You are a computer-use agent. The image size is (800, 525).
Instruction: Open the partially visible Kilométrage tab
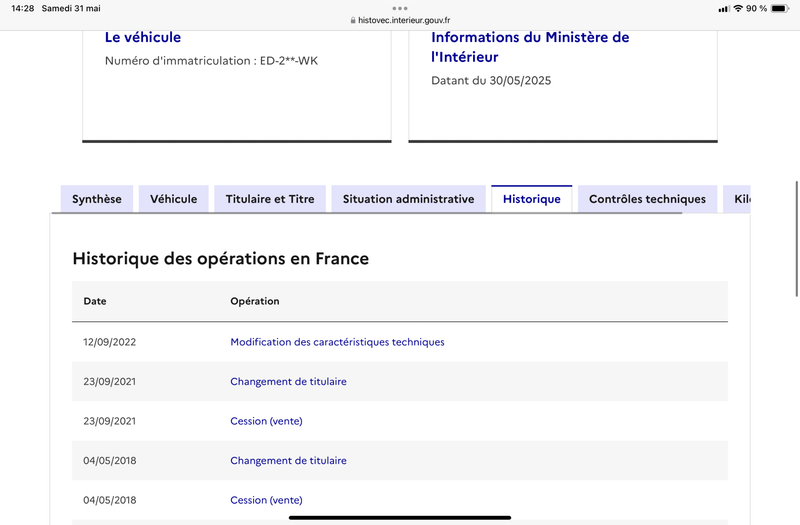point(737,199)
